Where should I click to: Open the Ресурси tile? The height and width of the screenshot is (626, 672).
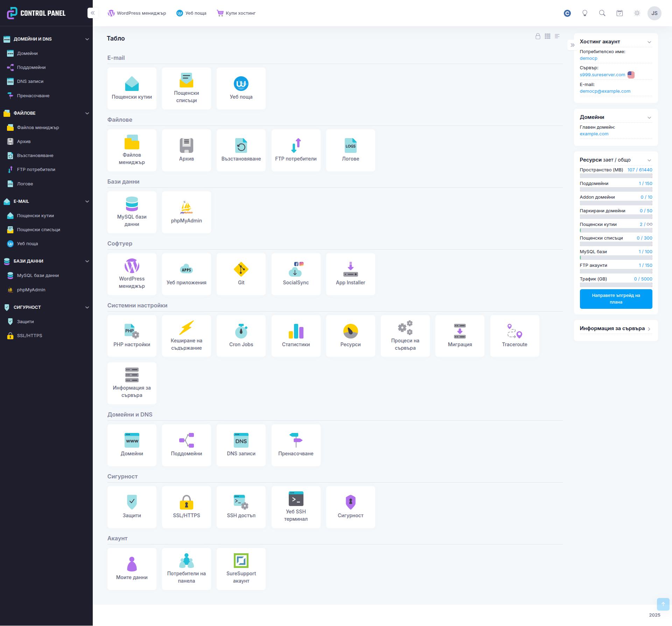coord(350,336)
